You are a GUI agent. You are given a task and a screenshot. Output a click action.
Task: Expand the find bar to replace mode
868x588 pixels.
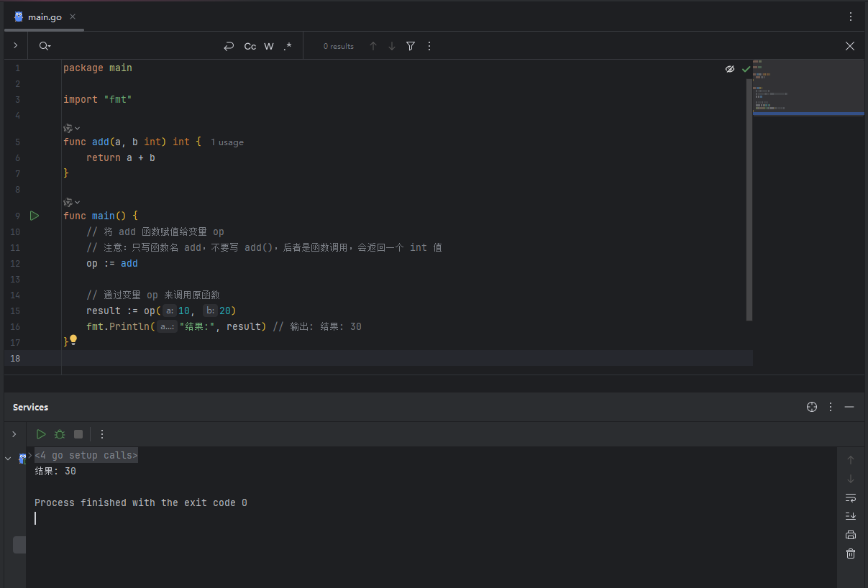coord(15,45)
